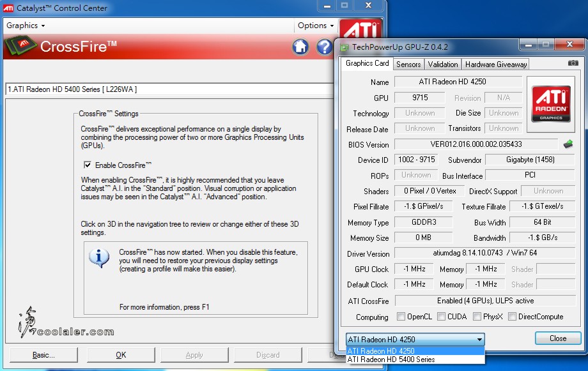
Task: Confirm with the OK button
Action: click(x=121, y=355)
